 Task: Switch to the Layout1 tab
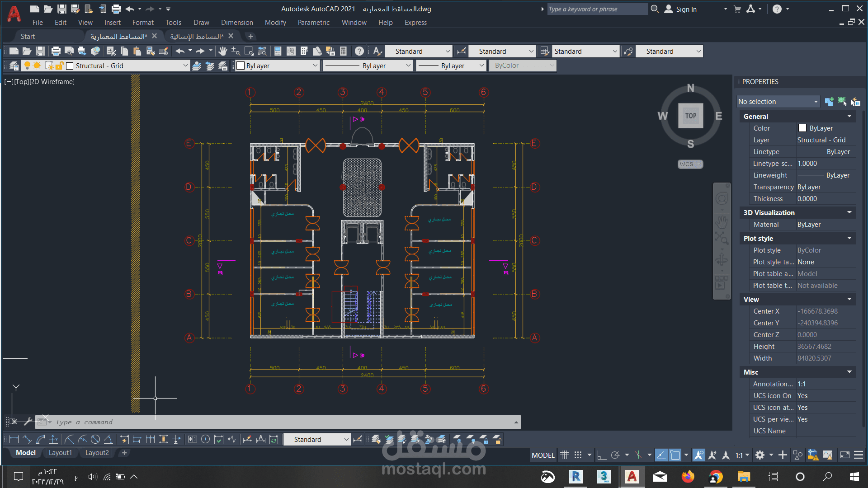tap(60, 453)
